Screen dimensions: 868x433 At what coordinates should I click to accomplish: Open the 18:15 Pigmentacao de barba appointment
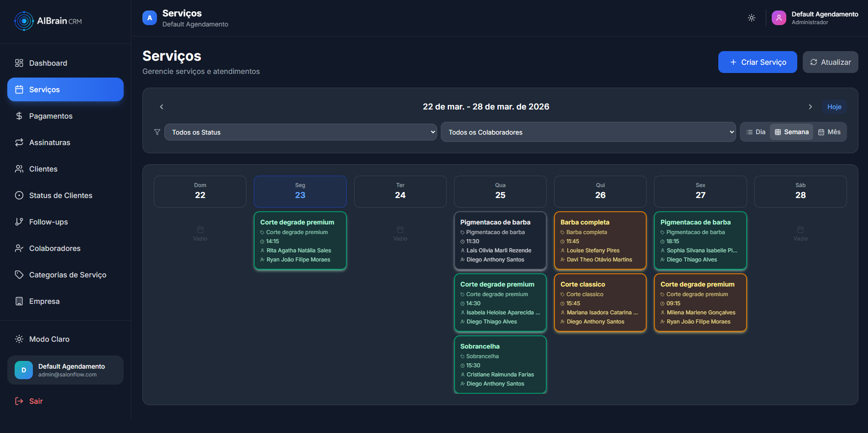click(701, 240)
